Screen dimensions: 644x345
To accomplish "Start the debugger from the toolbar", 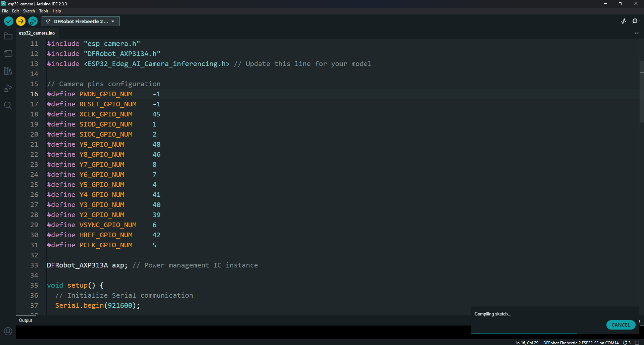I will coord(33,21).
